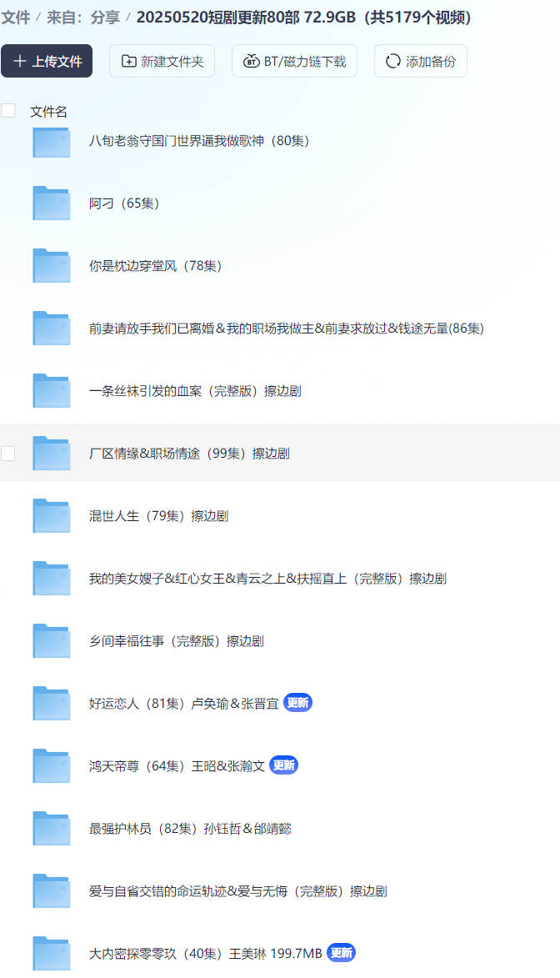Open the 分享 breadcrumb link

tap(105, 18)
